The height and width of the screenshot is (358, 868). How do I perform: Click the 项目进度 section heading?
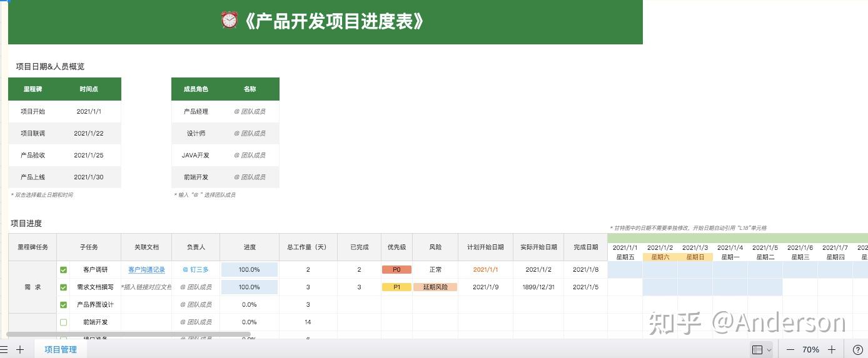(26, 223)
